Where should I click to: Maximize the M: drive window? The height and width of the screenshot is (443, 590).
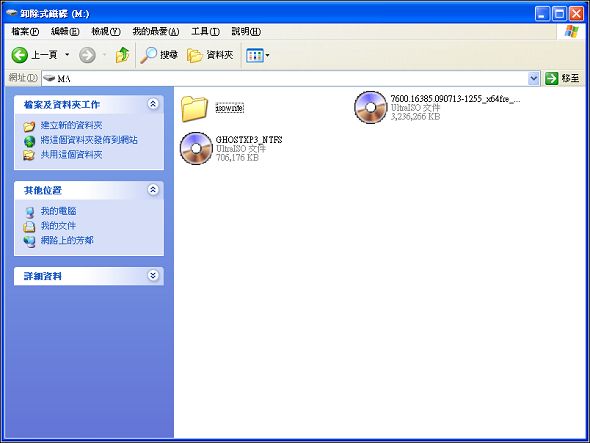[x=559, y=14]
